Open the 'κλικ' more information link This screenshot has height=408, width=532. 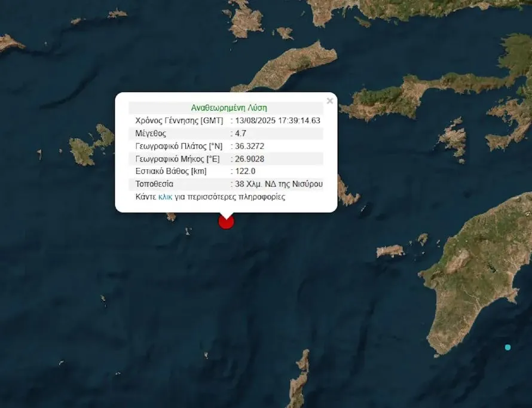165,197
